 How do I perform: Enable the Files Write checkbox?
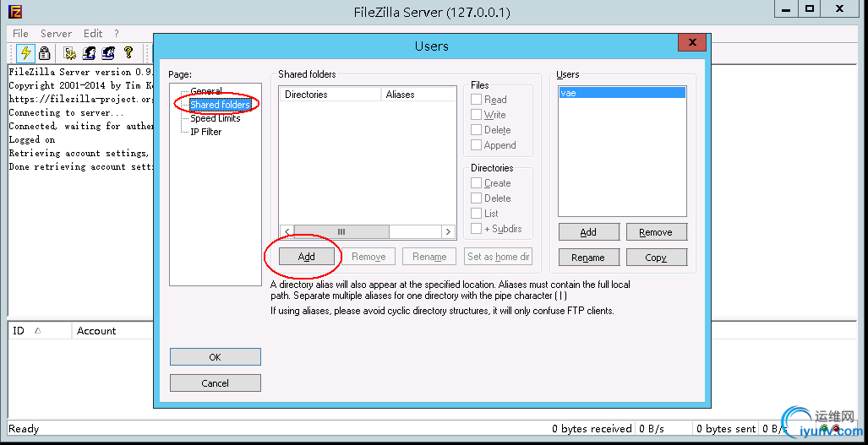(x=476, y=115)
